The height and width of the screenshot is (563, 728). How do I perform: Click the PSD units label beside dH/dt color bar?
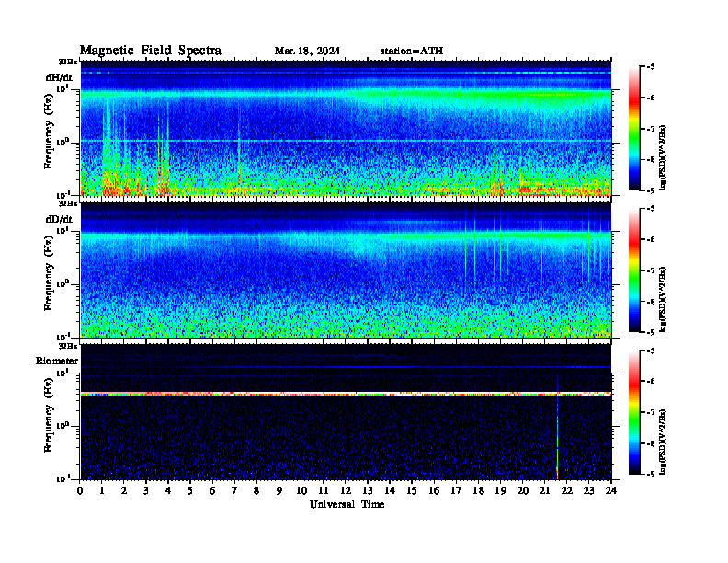[x=663, y=158]
